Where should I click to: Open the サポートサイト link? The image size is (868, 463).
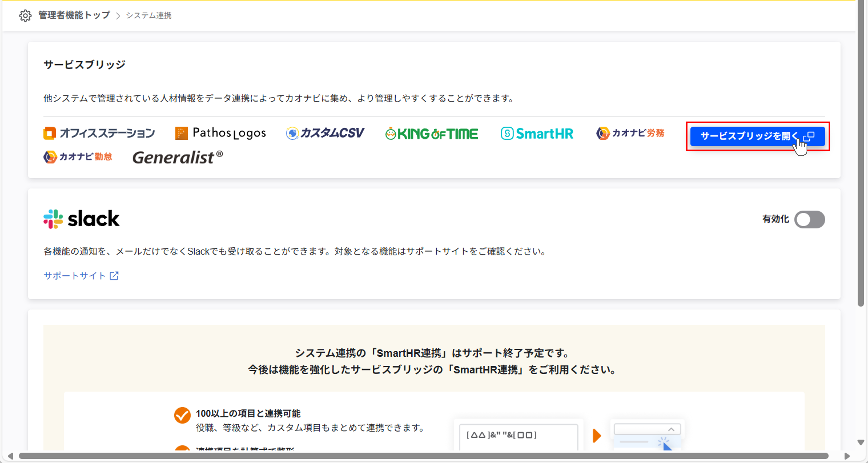point(81,276)
